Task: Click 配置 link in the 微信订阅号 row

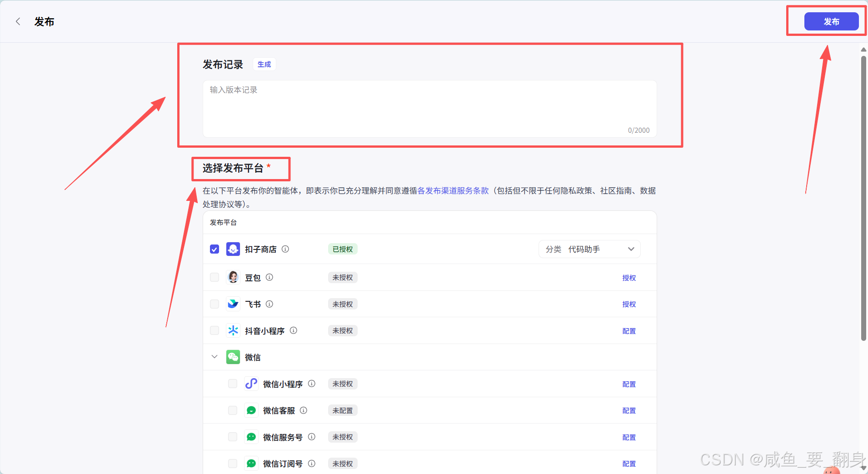Action: (629, 464)
